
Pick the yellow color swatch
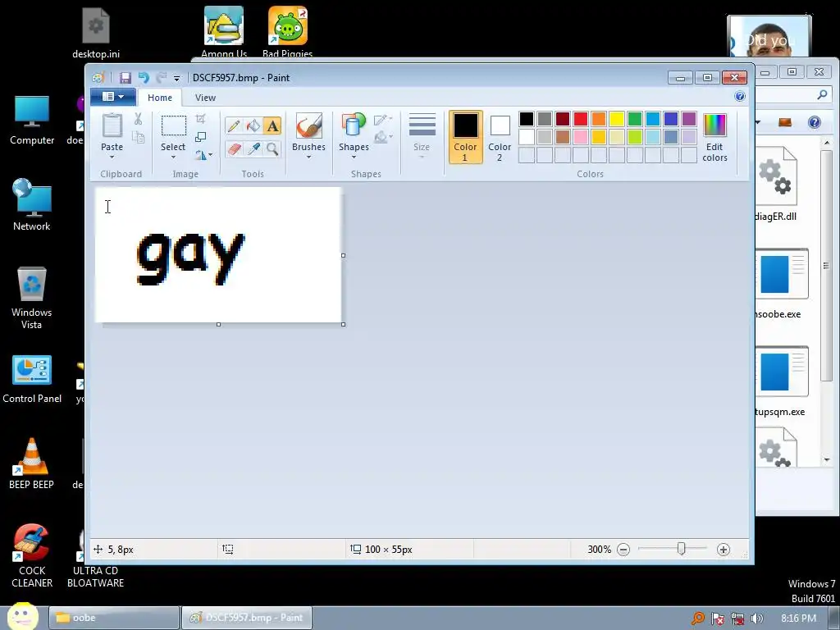coord(617,119)
